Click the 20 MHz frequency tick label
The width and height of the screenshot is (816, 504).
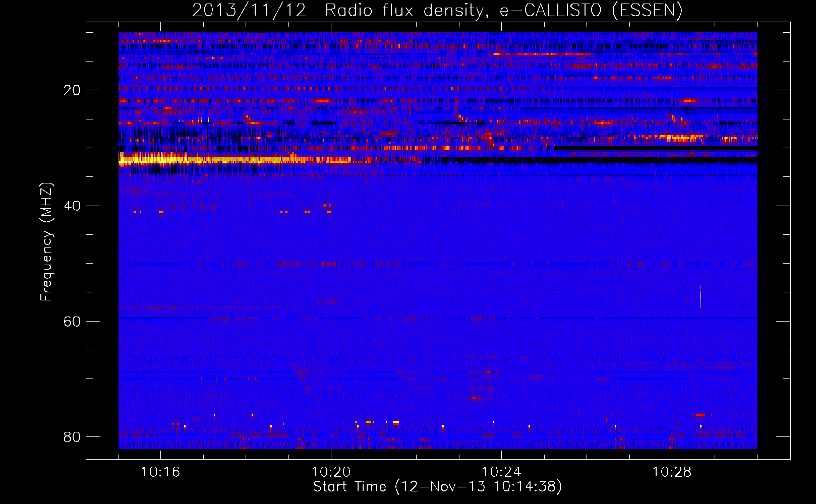[x=72, y=90]
